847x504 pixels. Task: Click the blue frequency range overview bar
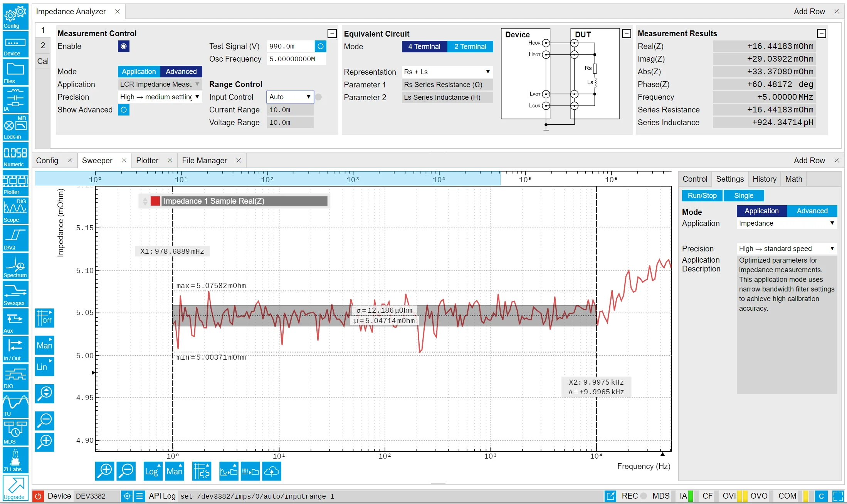[x=268, y=179]
